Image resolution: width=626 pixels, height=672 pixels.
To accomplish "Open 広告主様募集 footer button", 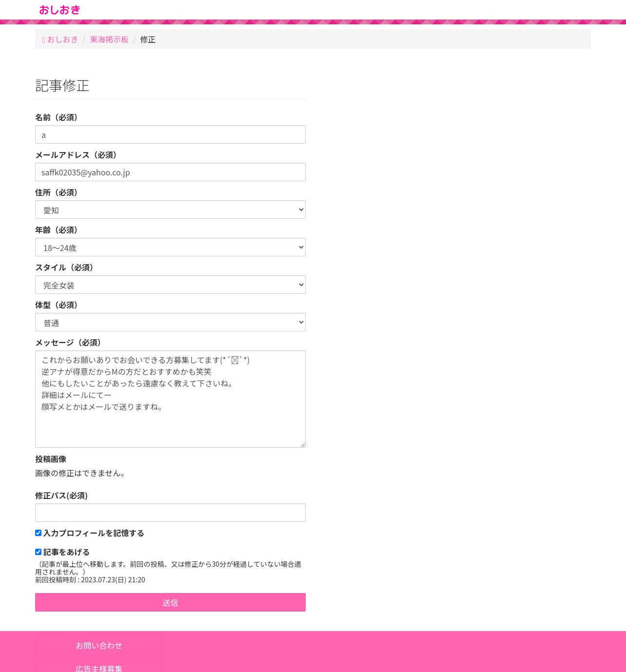I will point(99,667).
